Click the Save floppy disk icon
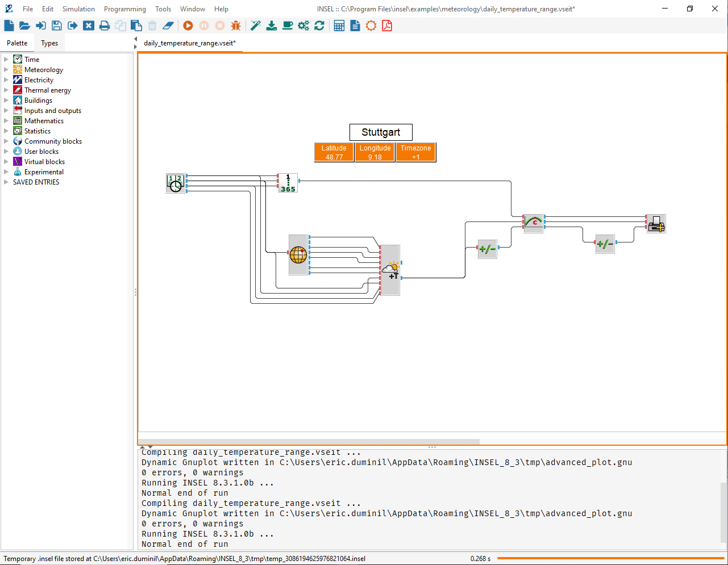Image resolution: width=728 pixels, height=565 pixels. 56,26
